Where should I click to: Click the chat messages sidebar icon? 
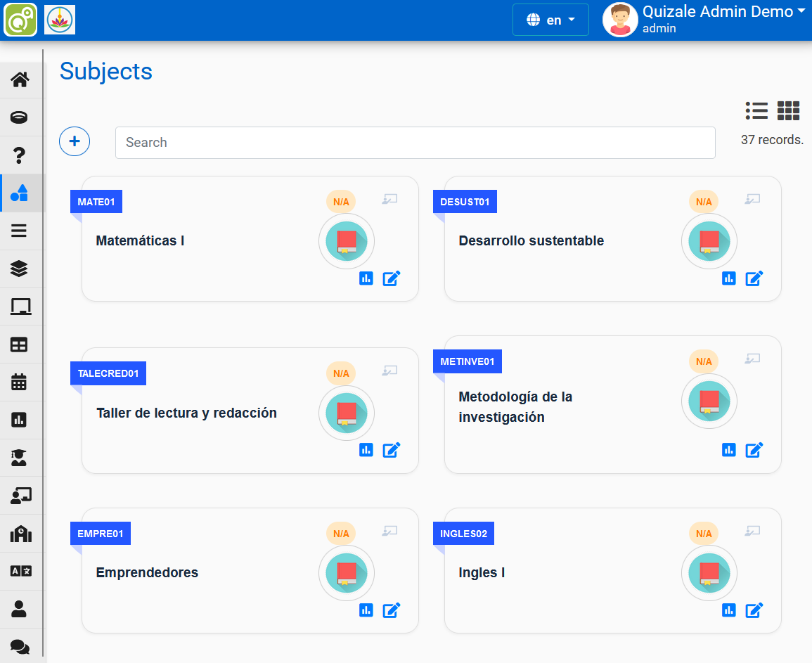20,647
